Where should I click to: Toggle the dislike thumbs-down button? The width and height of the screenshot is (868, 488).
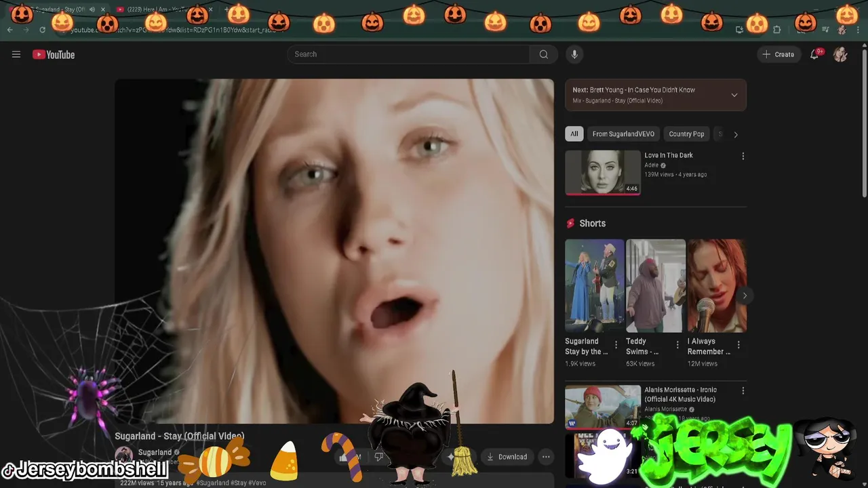point(379,457)
